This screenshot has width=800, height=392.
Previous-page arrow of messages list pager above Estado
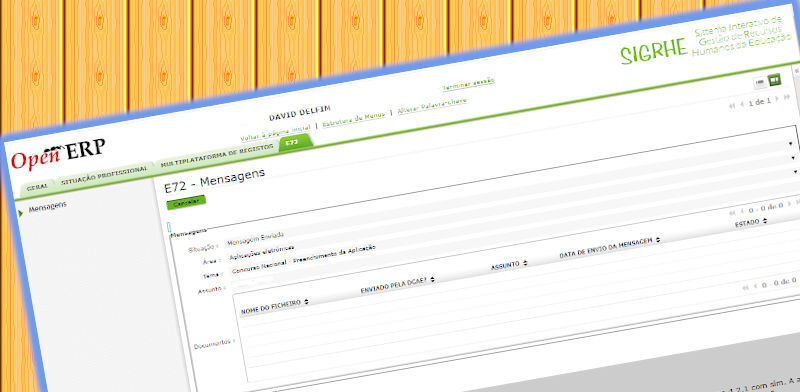click(x=742, y=211)
